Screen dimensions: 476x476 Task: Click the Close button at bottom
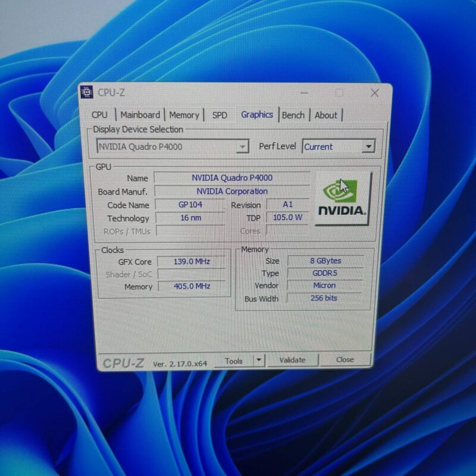click(345, 360)
